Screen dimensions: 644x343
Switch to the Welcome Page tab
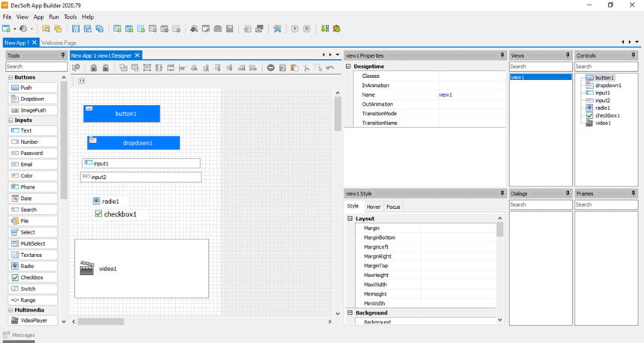[x=58, y=43]
